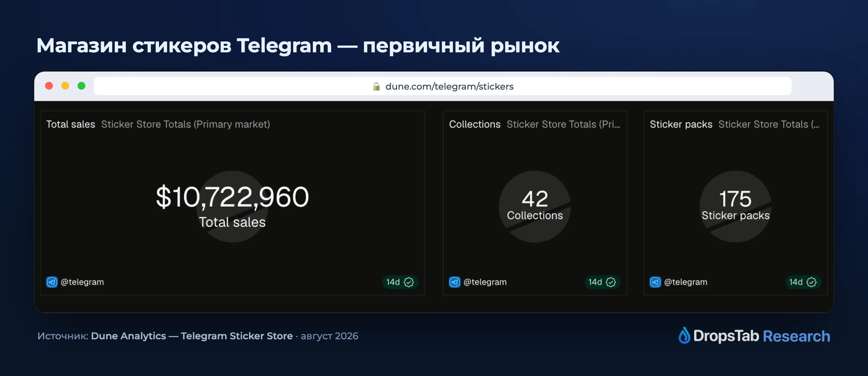This screenshot has height=376, width=868.
Task: Click the 'август 2026' date text
Action: 329,336
